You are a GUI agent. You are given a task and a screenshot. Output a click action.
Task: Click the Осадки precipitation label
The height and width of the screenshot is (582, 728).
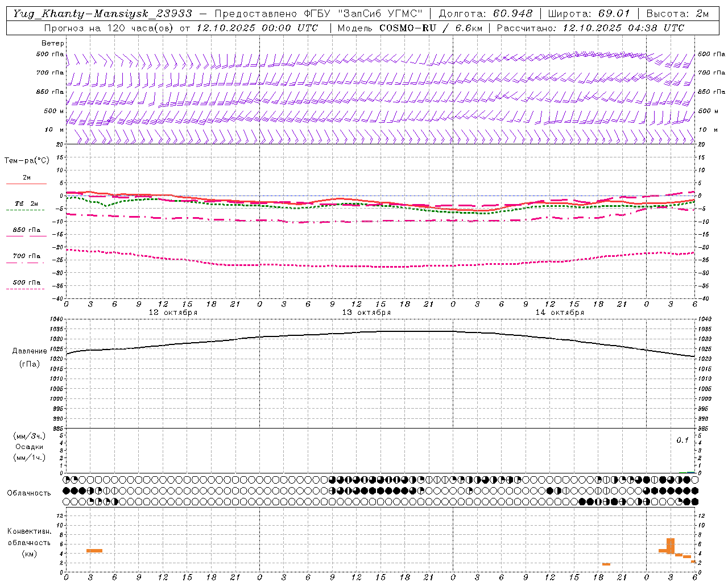30,447
